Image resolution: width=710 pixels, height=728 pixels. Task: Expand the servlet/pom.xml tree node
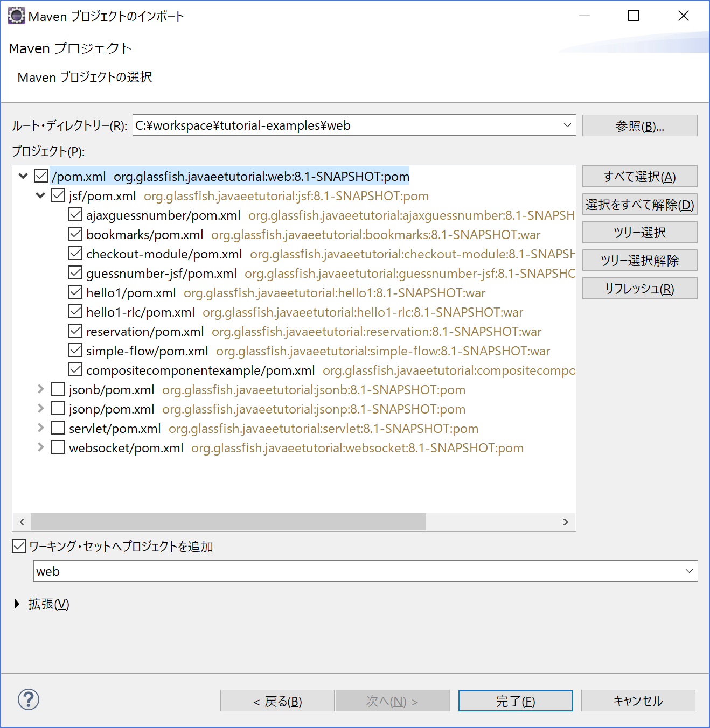[40, 428]
